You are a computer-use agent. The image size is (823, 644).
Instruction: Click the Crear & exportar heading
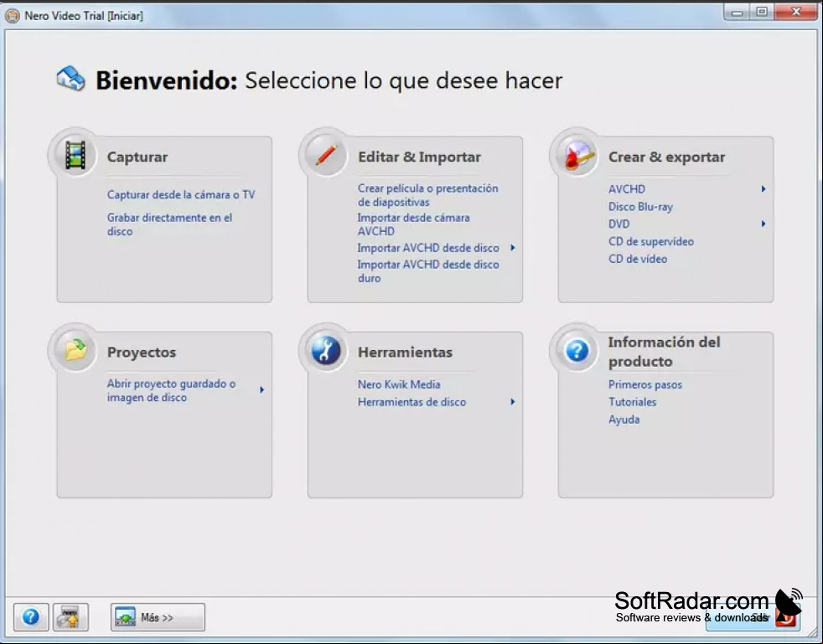click(x=666, y=157)
